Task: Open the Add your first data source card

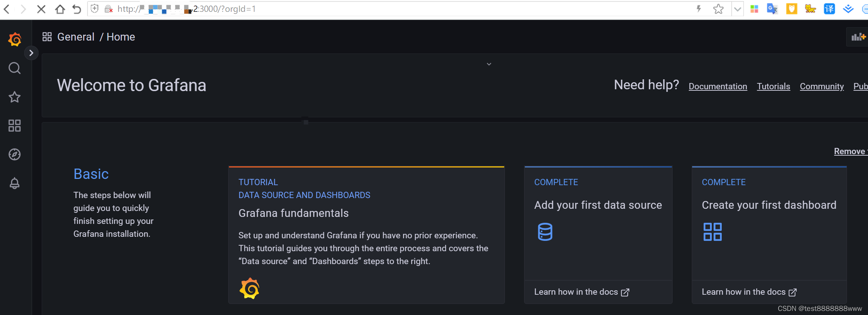Action: pyautogui.click(x=598, y=235)
